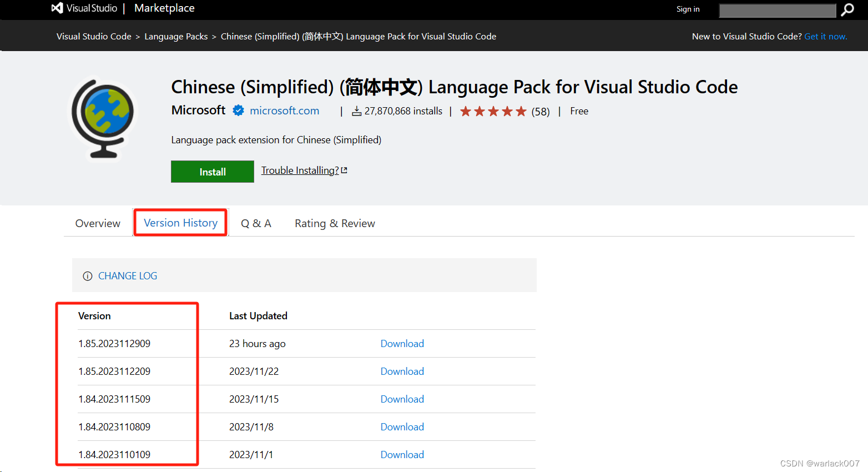Select version text 1.85.2023112909

click(114, 344)
